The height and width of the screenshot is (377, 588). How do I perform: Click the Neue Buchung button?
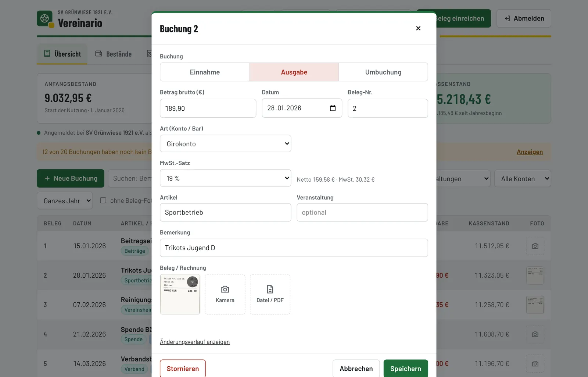71,178
